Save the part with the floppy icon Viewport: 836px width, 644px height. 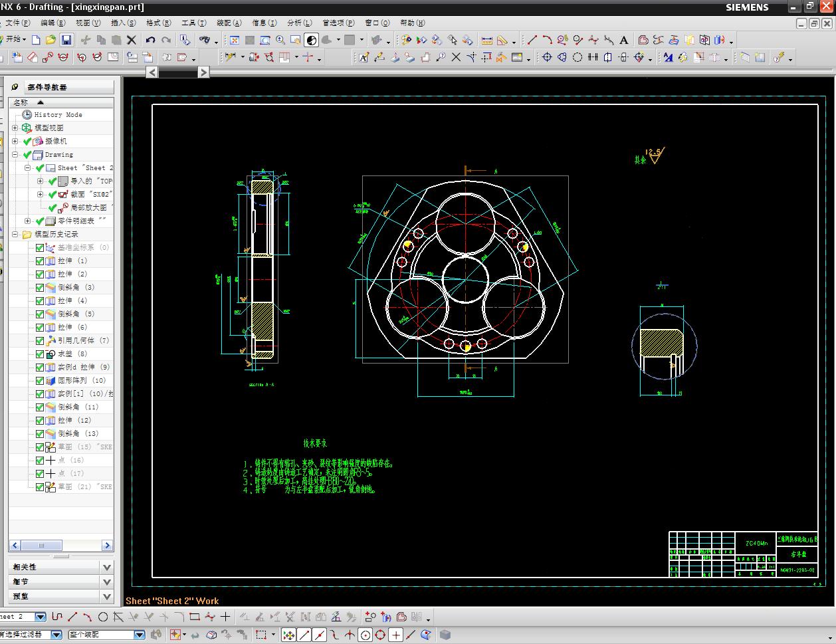(66, 40)
